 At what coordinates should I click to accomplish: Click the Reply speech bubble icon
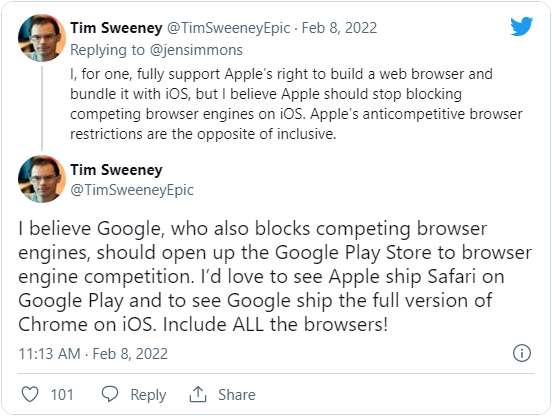point(110,394)
